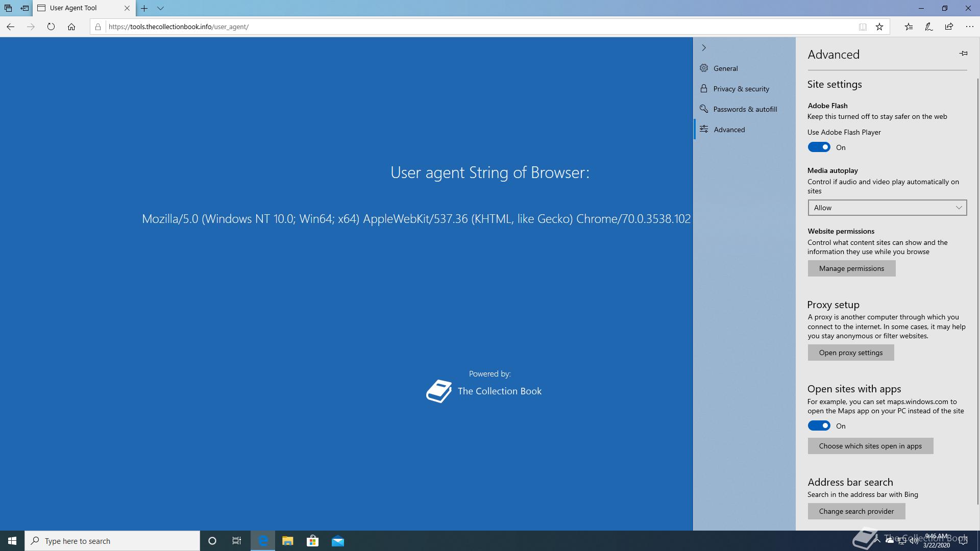Click the Home icon in toolbar
Screen dimensions: 980x551
coord(71,27)
